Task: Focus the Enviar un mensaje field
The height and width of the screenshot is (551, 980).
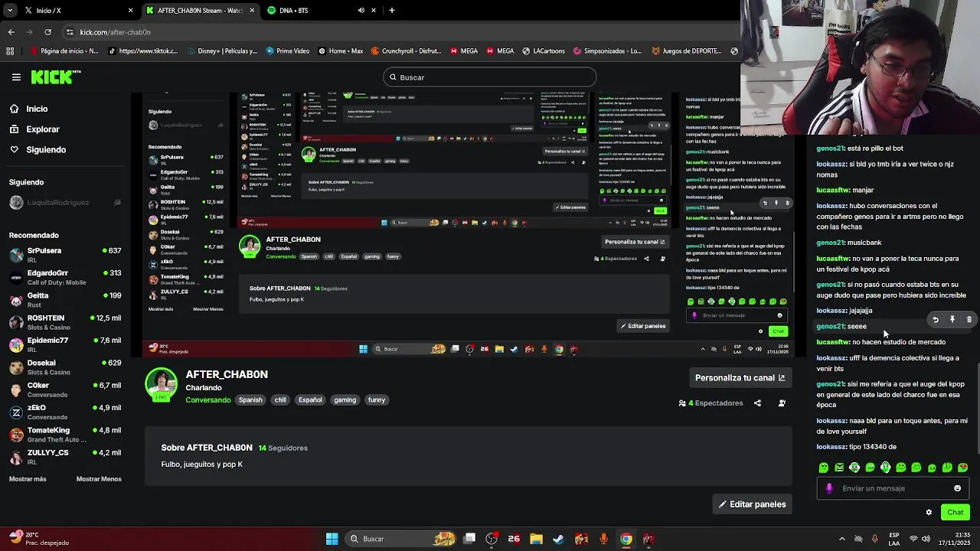Action: point(893,488)
